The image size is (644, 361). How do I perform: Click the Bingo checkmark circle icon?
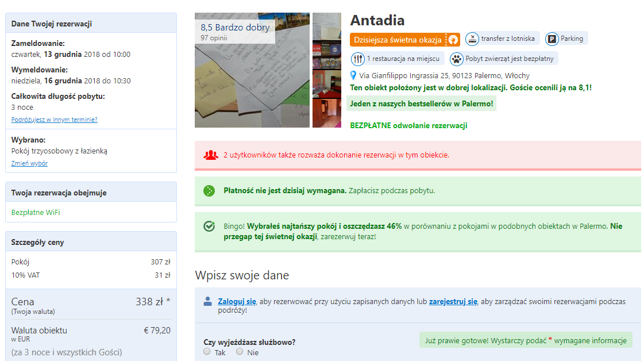[209, 226]
